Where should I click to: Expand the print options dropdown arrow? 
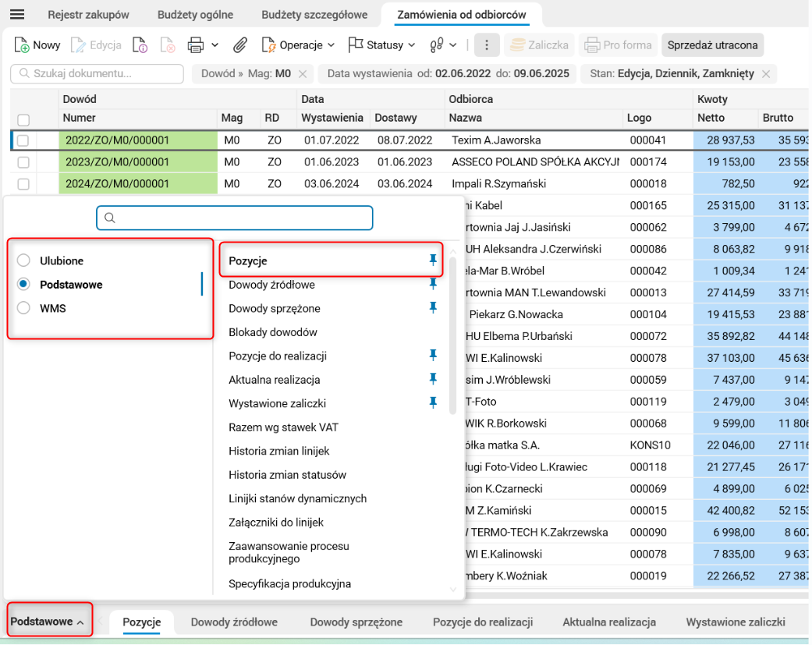[x=215, y=45]
